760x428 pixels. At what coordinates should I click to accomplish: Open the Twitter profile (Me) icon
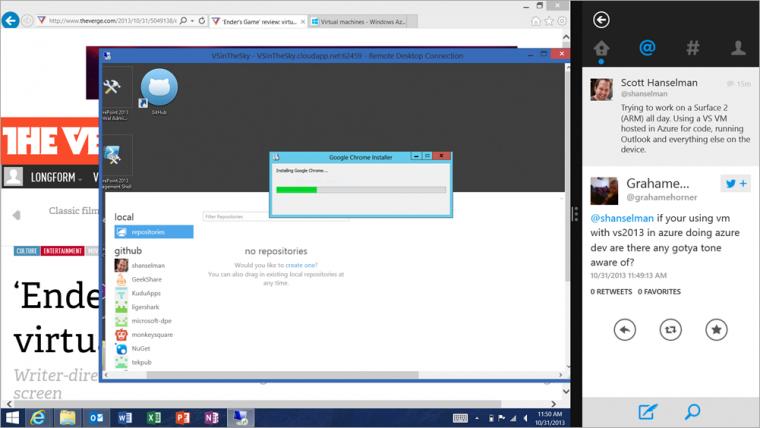tap(738, 48)
